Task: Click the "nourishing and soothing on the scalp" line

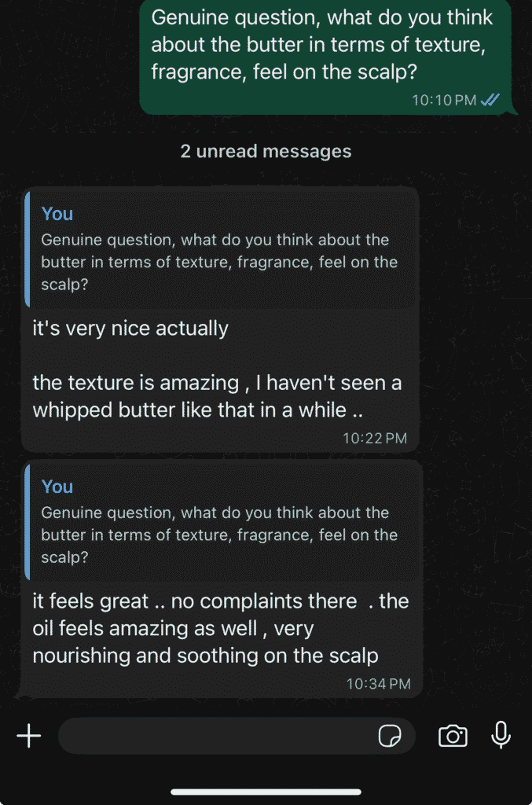Action: (x=205, y=656)
